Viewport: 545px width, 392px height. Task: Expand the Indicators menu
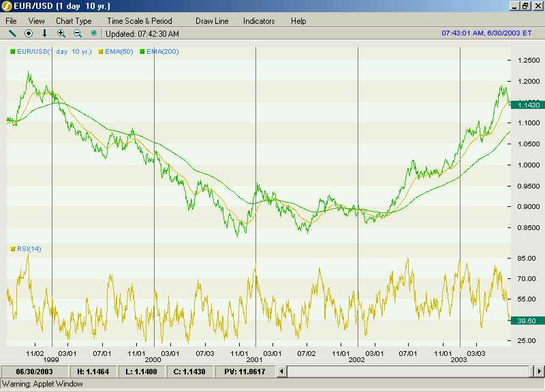click(x=259, y=21)
